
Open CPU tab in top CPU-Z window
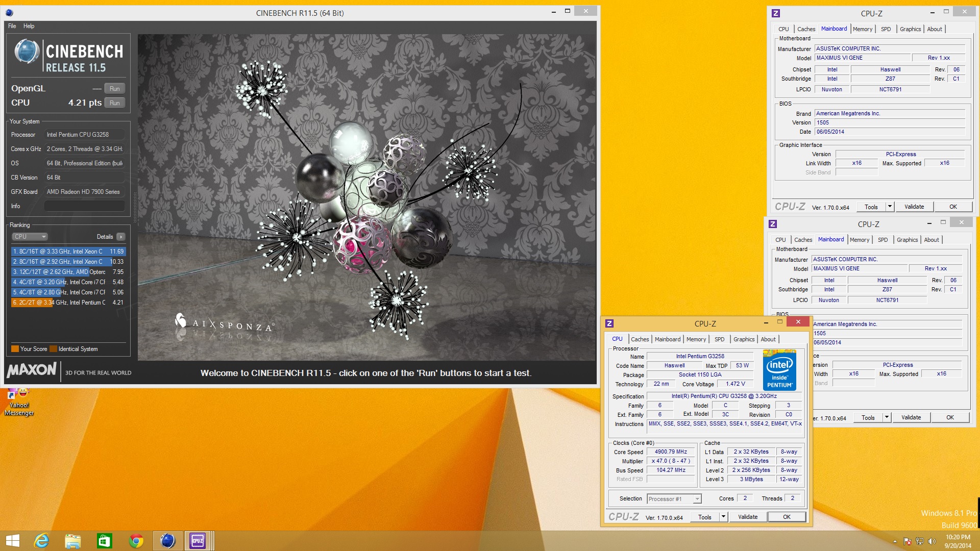[783, 29]
